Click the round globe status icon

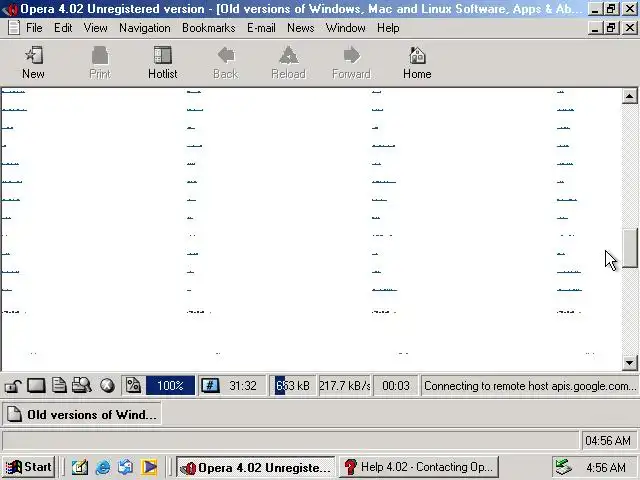(107, 386)
